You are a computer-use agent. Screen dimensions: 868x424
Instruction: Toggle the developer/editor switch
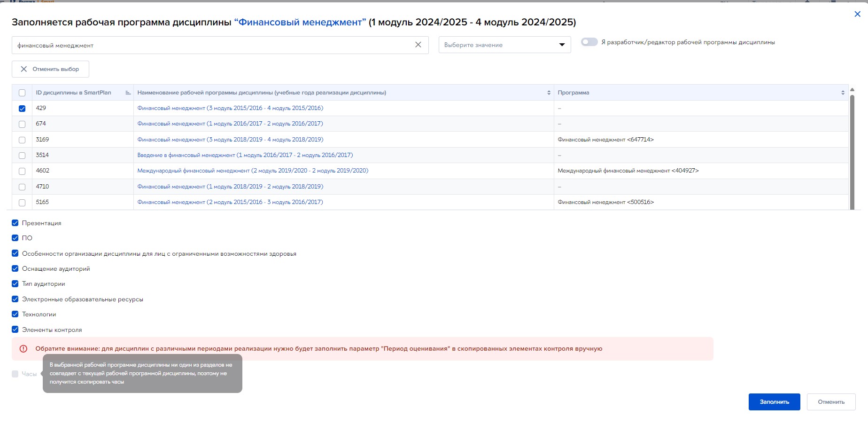[589, 42]
